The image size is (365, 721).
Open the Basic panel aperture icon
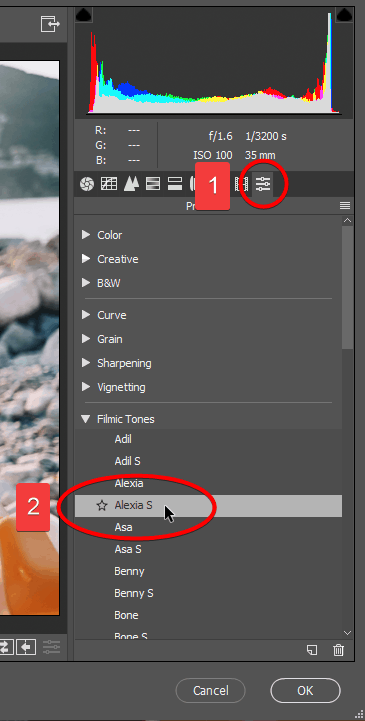86,184
